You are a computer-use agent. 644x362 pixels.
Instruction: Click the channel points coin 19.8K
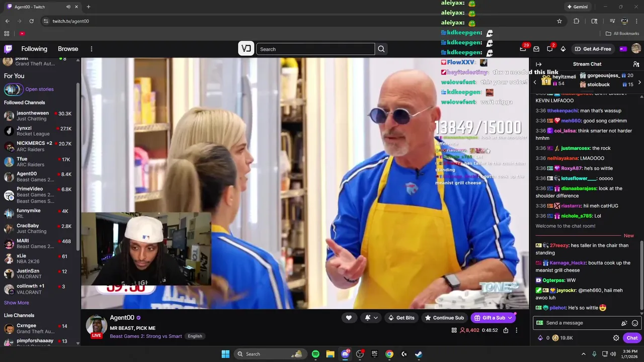562,338
